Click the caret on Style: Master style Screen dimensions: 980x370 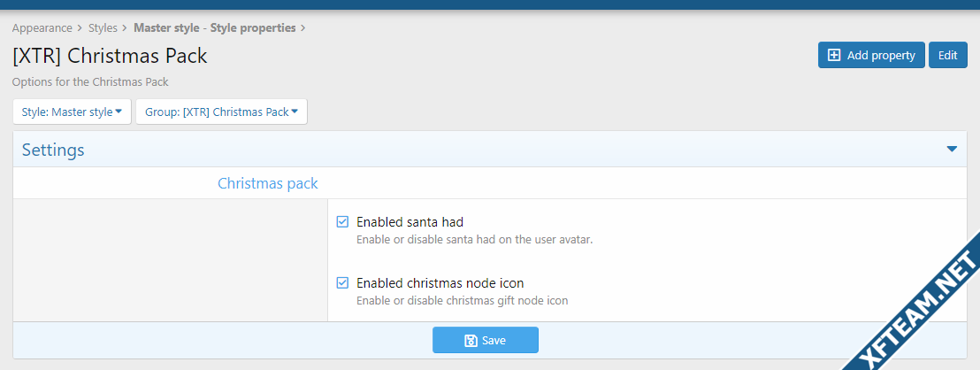[x=119, y=112]
